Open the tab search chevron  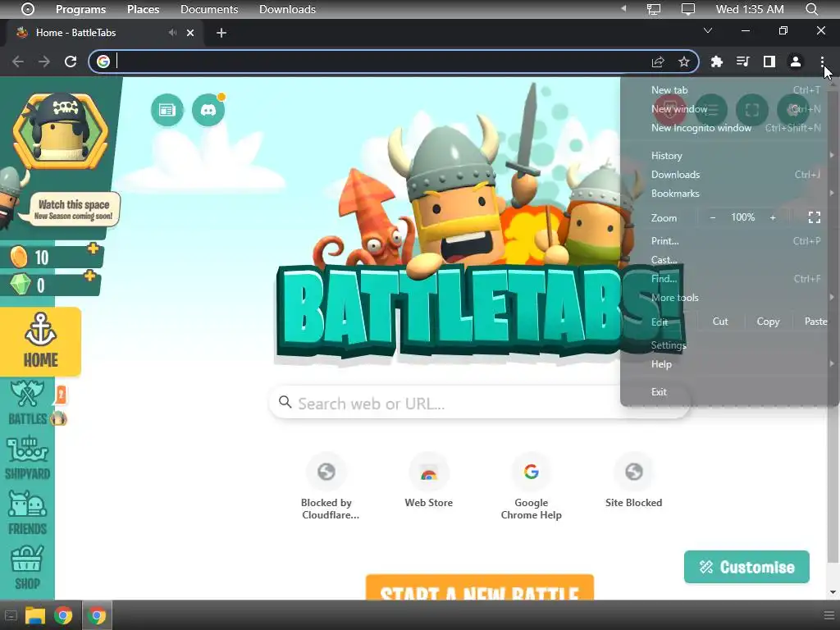[x=708, y=30]
